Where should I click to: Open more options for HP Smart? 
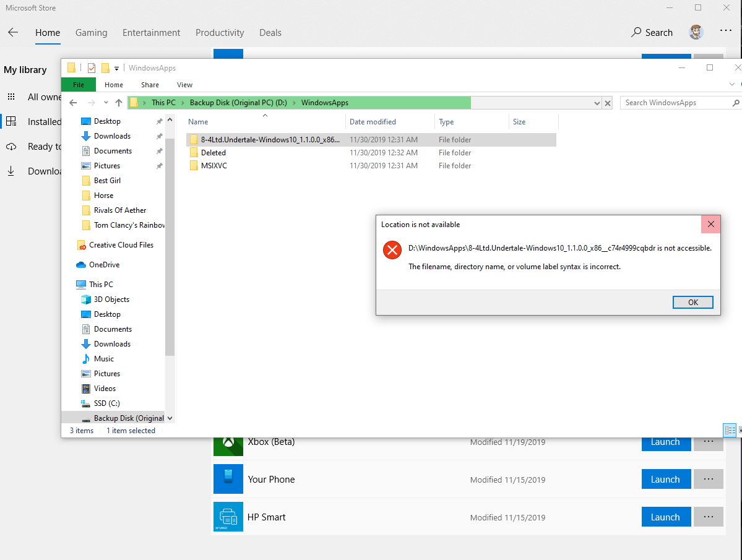(x=708, y=517)
